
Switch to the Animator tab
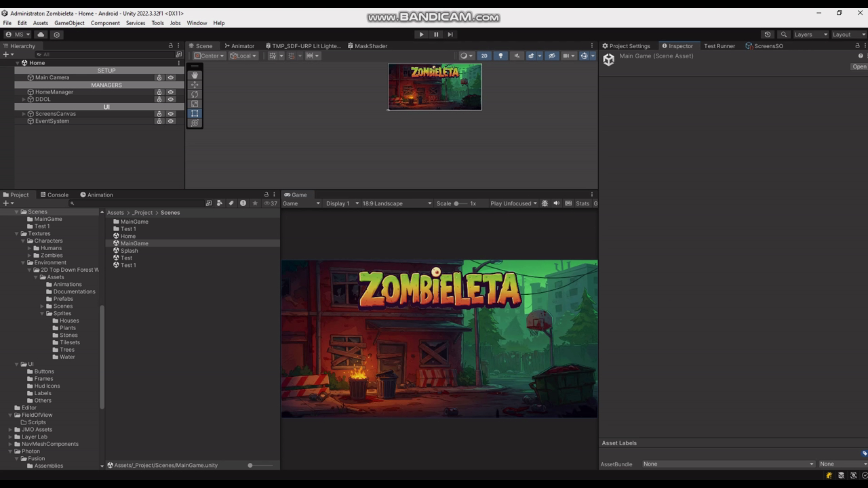click(x=239, y=46)
